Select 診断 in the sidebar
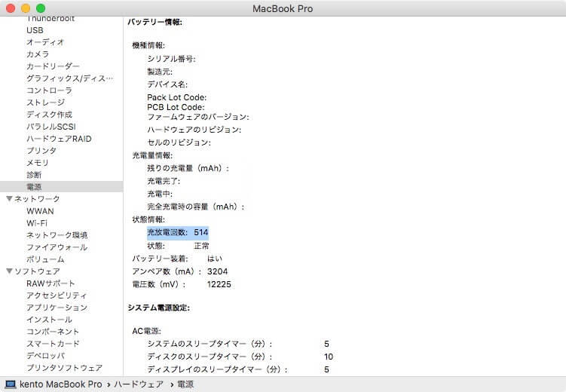 pyautogui.click(x=34, y=175)
